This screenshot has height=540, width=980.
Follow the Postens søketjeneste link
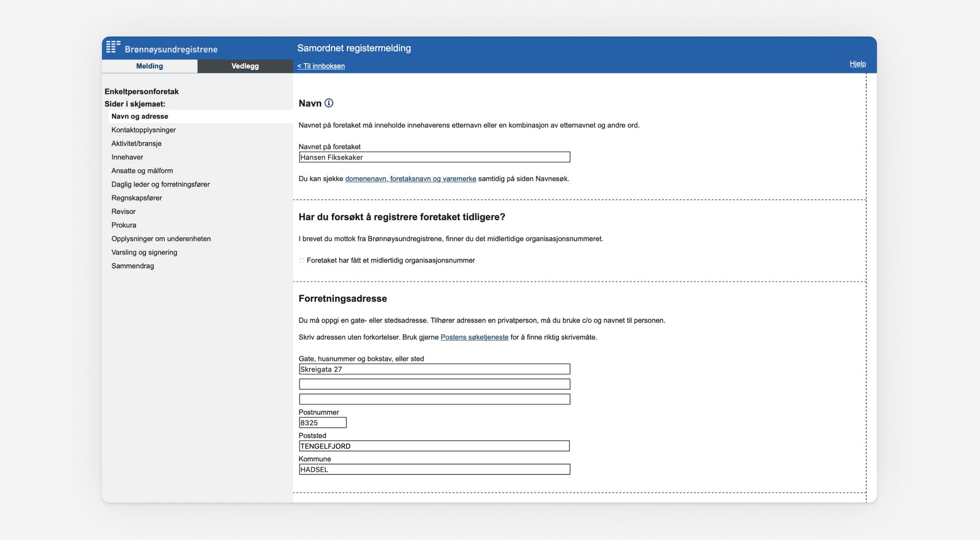pyautogui.click(x=474, y=337)
